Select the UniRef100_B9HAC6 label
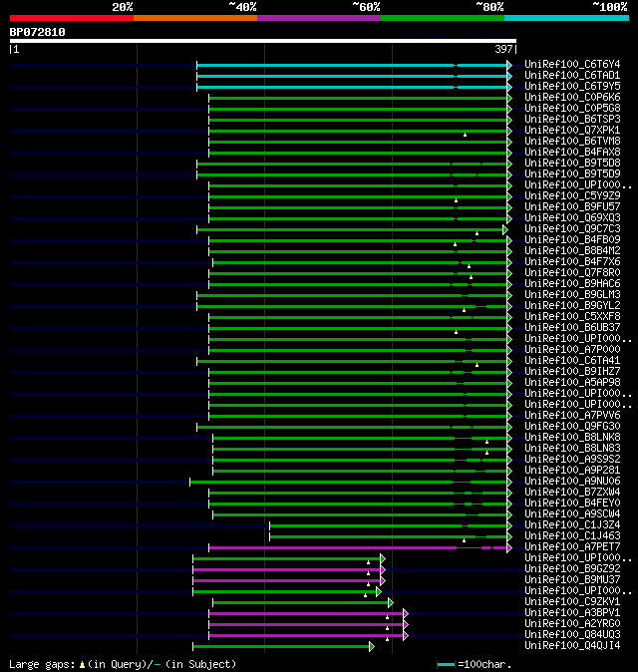 (572, 284)
